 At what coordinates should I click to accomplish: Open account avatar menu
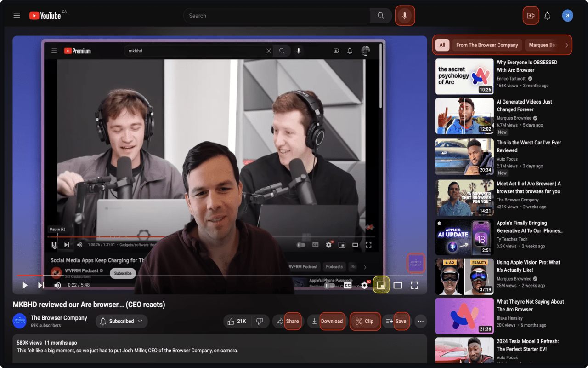pyautogui.click(x=568, y=16)
